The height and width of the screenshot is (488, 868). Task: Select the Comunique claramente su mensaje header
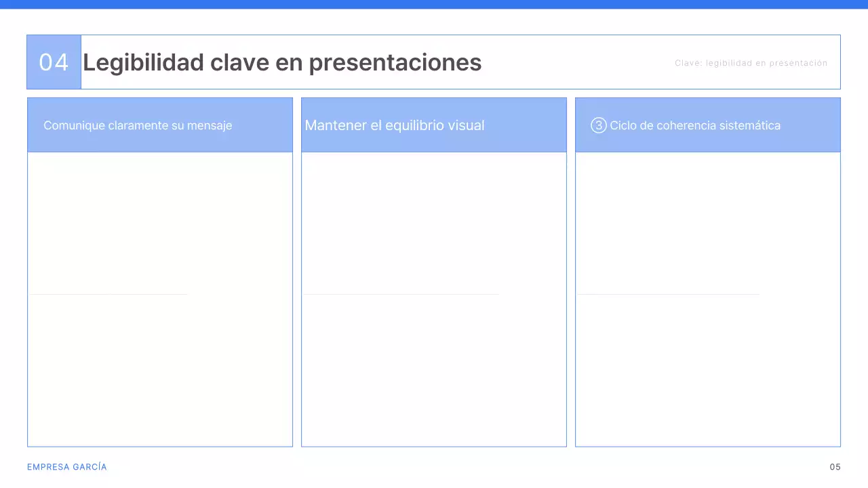[x=138, y=125]
